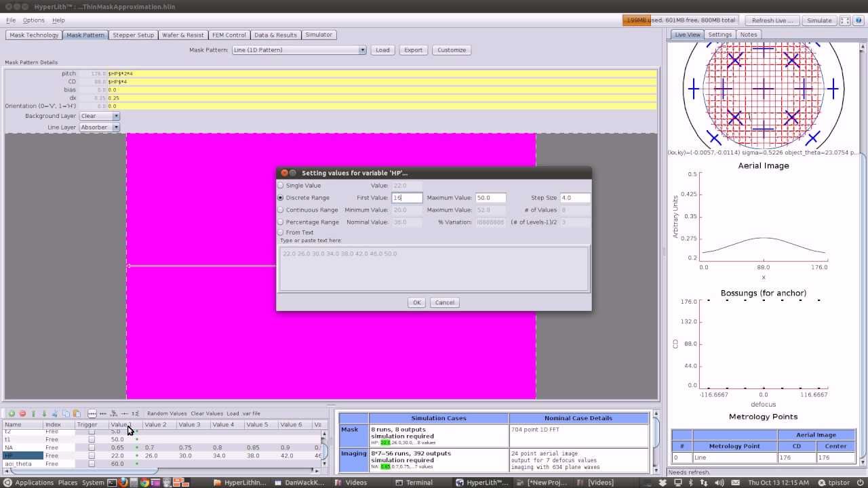Click the Export button
Screen dimensions: 868x488
tap(414, 49)
